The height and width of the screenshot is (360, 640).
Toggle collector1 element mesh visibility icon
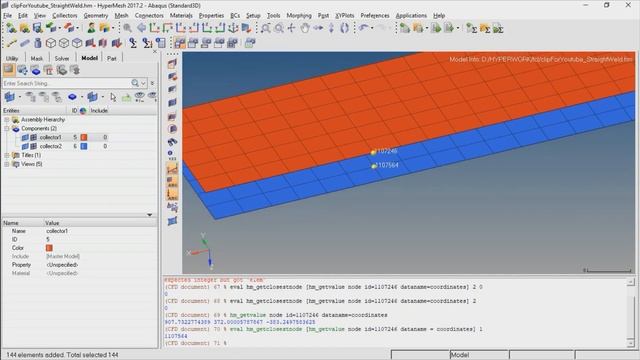point(33,138)
